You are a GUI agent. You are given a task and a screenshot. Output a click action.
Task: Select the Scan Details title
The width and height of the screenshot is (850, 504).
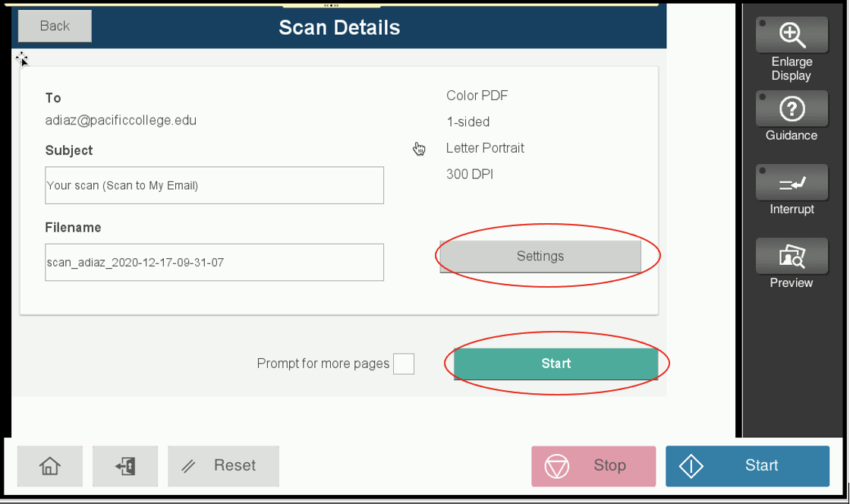(x=339, y=27)
